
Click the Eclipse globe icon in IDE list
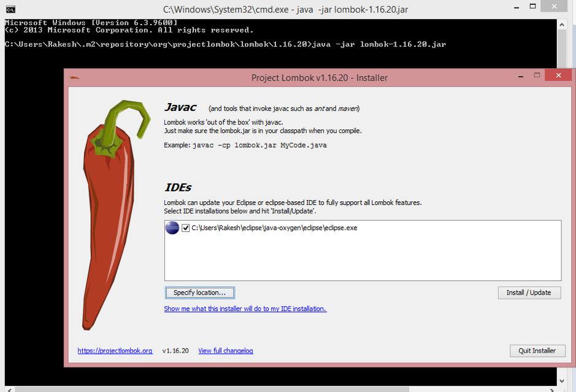pos(172,228)
